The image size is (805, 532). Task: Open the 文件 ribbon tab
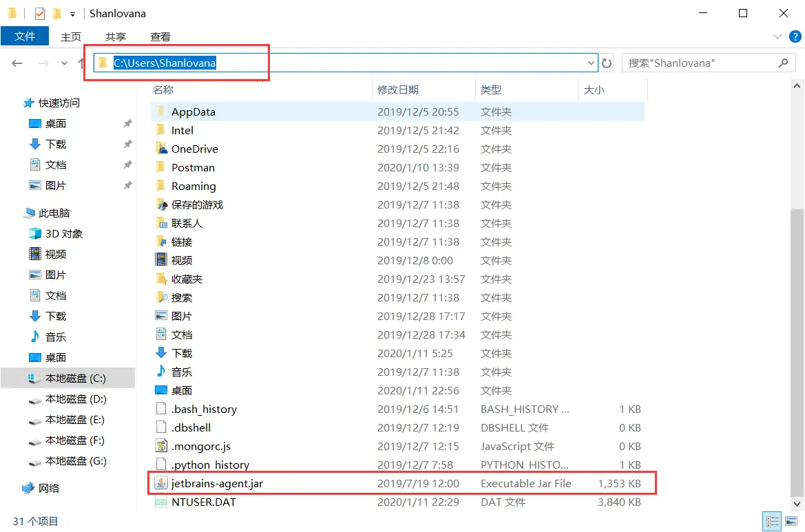25,36
